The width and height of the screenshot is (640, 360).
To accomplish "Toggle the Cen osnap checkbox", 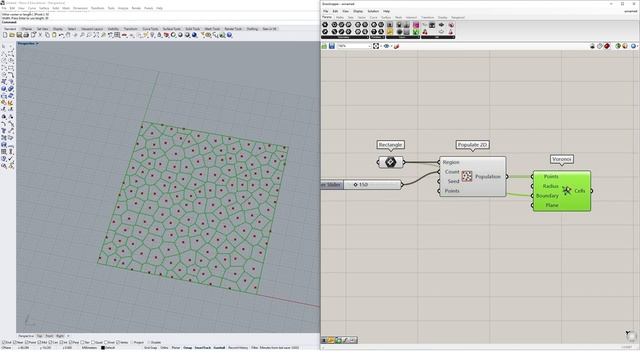I will (x=50, y=342).
